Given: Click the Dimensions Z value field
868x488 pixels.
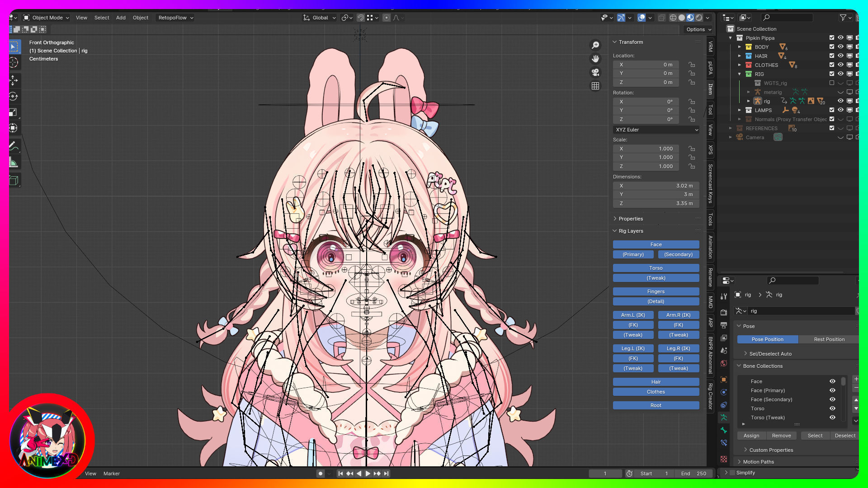Looking at the screenshot, I should point(656,203).
